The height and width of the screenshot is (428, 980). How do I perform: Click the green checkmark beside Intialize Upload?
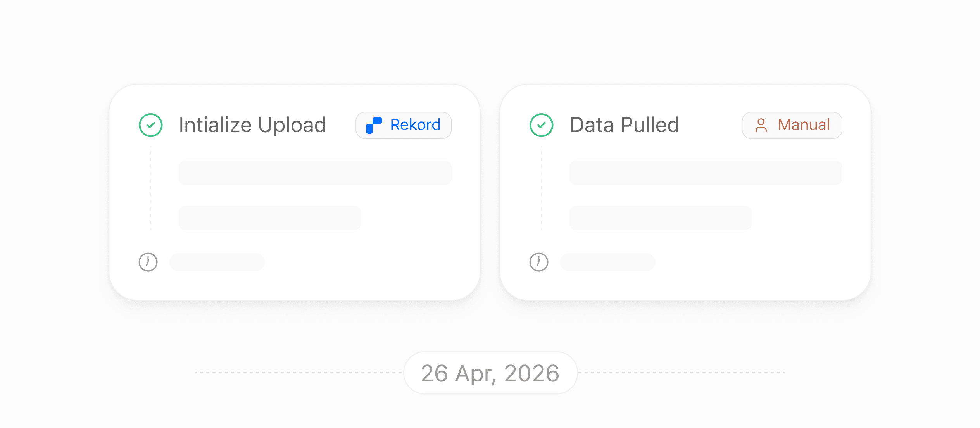coord(150,125)
